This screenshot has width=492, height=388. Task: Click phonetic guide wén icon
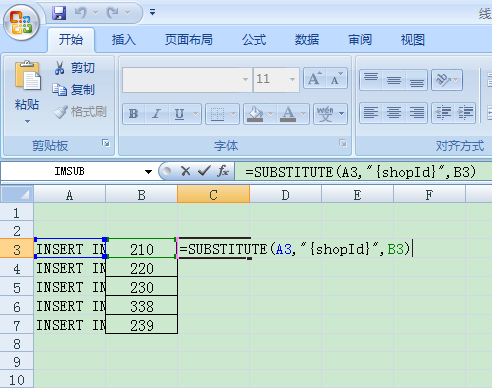325,114
